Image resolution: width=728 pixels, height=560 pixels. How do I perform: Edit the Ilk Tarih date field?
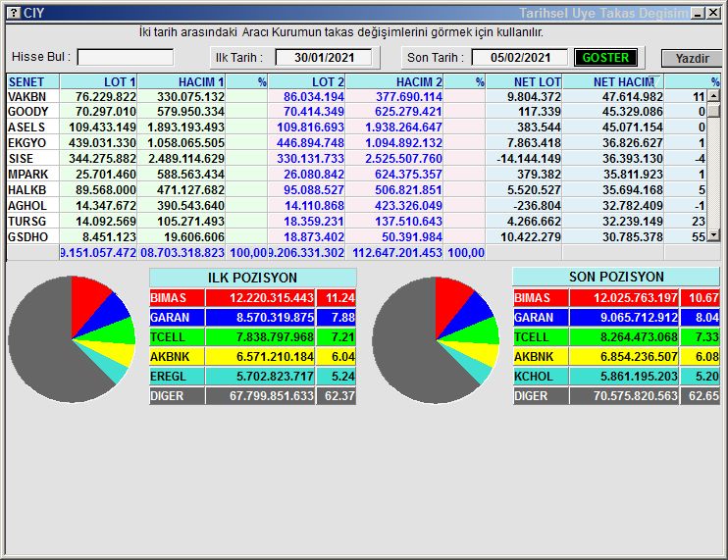324,58
